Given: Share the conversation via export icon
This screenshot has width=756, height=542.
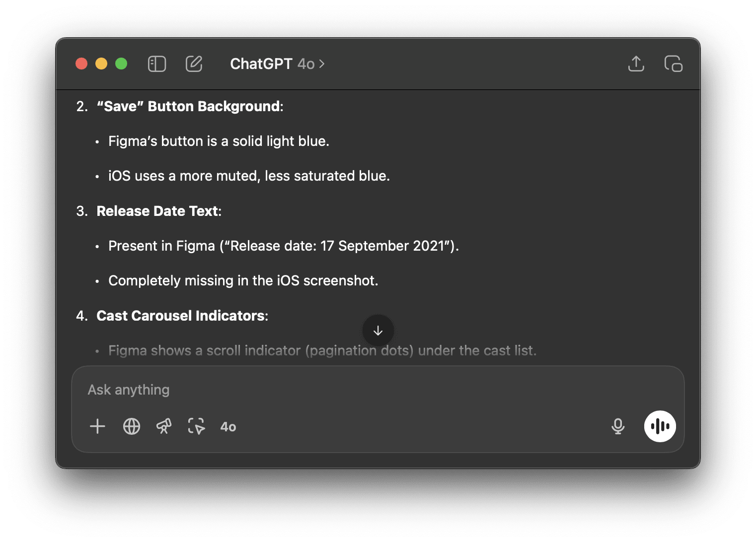Looking at the screenshot, I should (636, 64).
